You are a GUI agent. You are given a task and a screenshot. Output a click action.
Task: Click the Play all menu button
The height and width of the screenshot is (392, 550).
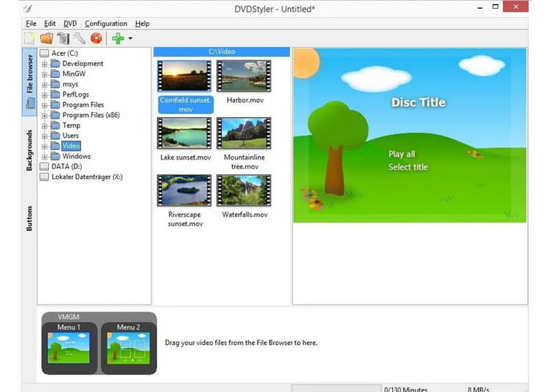pyautogui.click(x=401, y=154)
